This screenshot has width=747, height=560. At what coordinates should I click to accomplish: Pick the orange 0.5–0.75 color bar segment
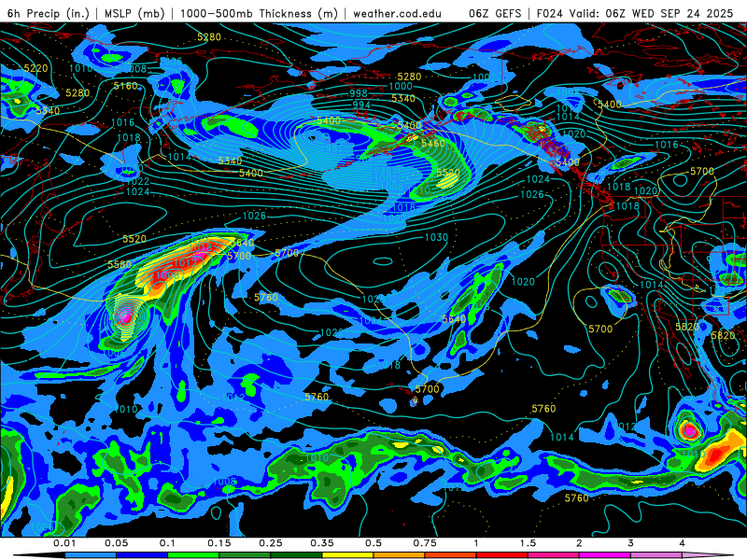[x=400, y=555]
